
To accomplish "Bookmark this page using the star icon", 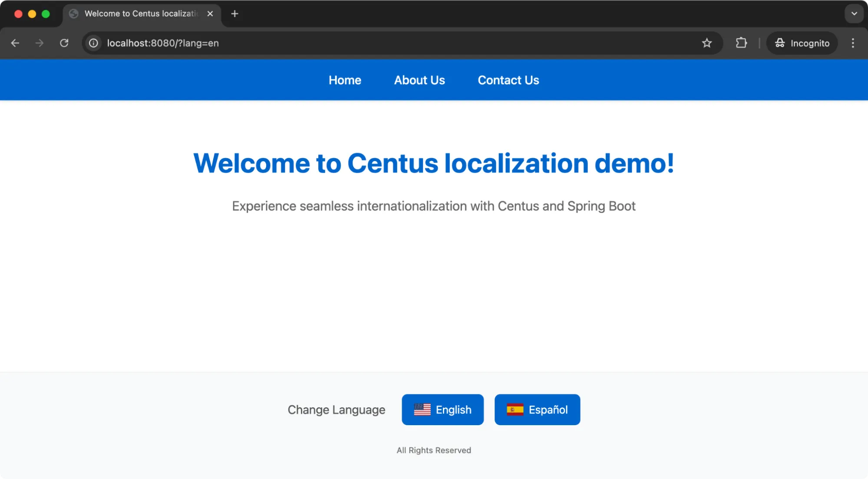I will click(x=707, y=43).
